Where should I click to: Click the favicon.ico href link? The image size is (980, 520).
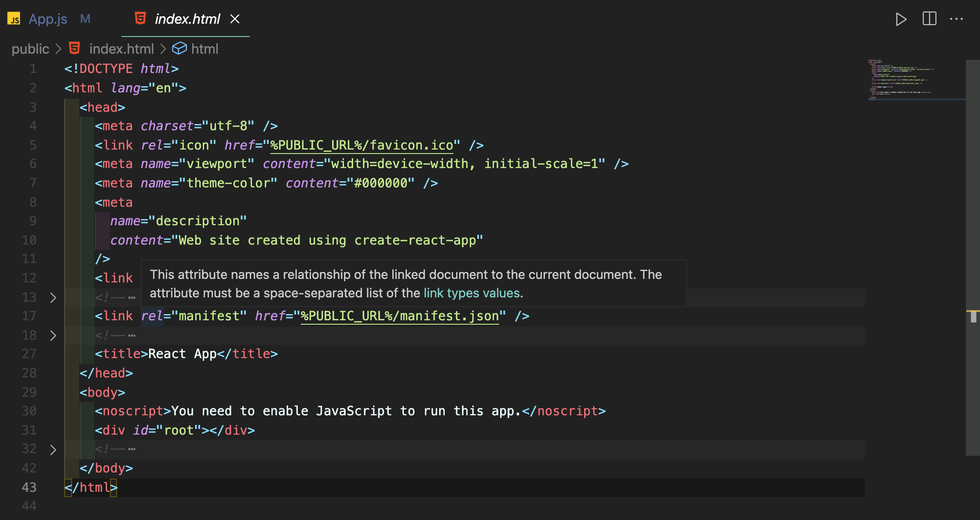pyautogui.click(x=362, y=145)
